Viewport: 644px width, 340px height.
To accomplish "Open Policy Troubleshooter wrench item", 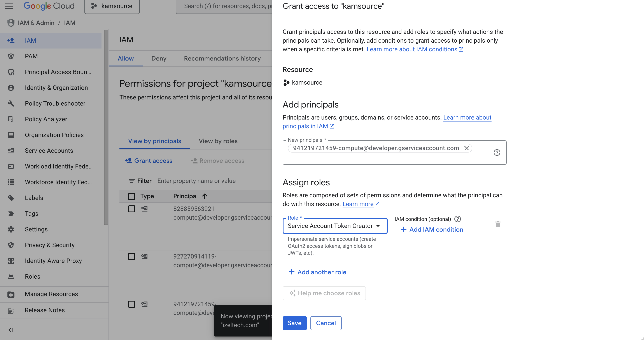I will [55, 103].
